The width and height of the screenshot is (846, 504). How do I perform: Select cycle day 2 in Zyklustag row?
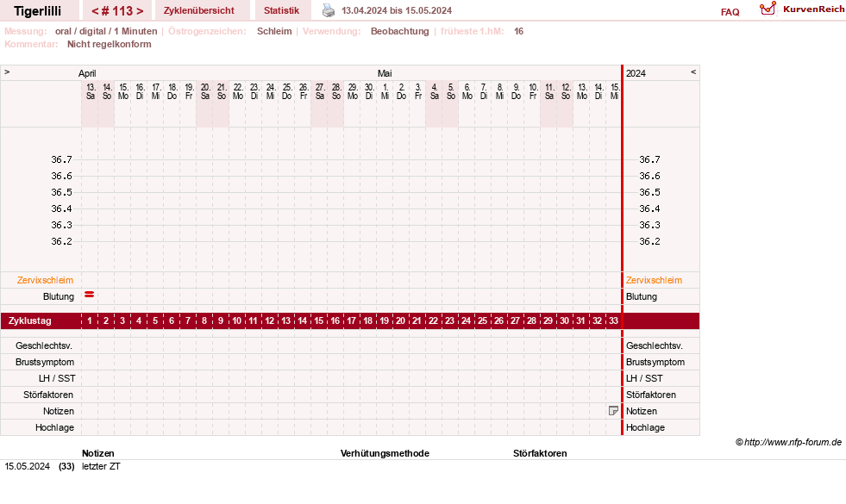tap(106, 320)
